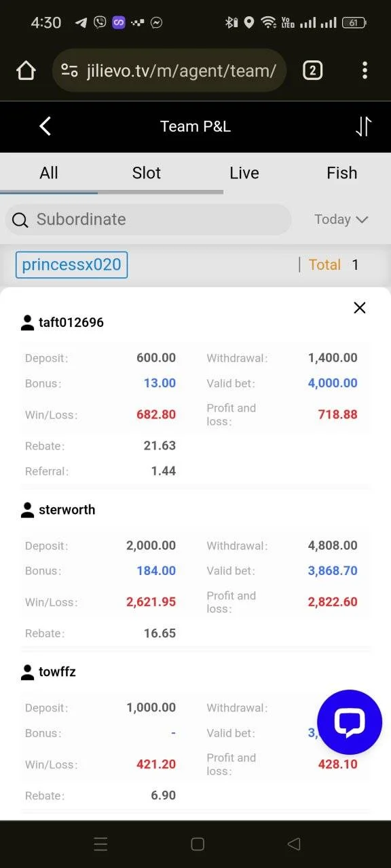The image size is (391, 868).
Task: Open the blue live chat bubble
Action: click(350, 722)
